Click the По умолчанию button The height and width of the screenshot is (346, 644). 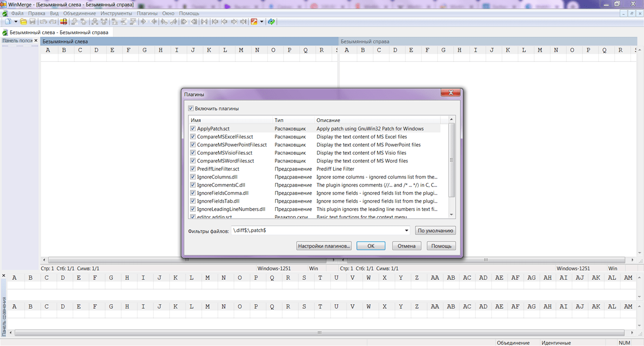point(436,230)
